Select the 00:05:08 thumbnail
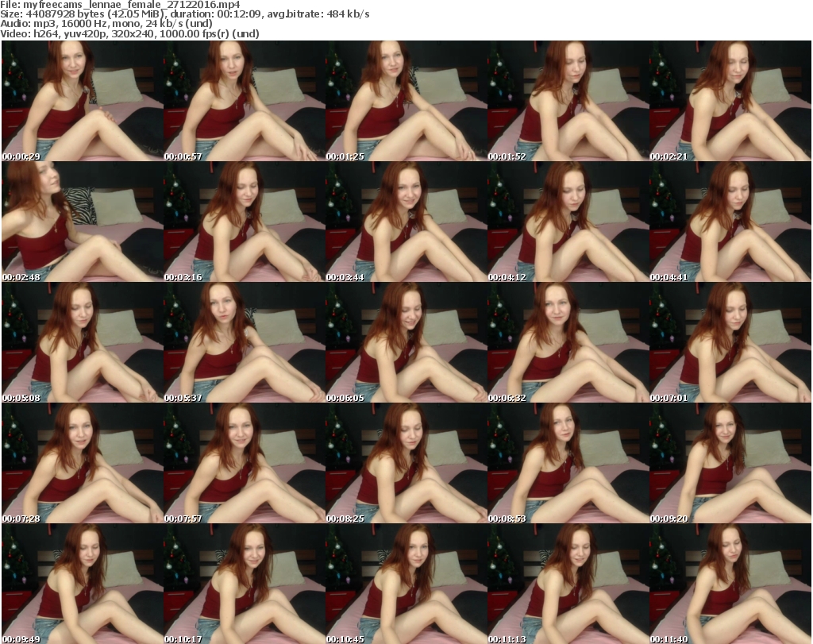Screen dimensions: 813x644 [x=83, y=343]
